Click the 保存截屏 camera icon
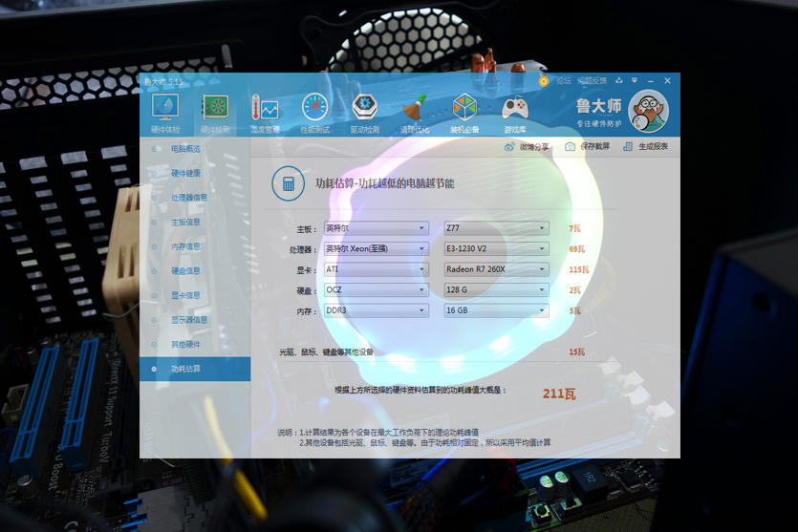The height and width of the screenshot is (532, 798). click(570, 147)
